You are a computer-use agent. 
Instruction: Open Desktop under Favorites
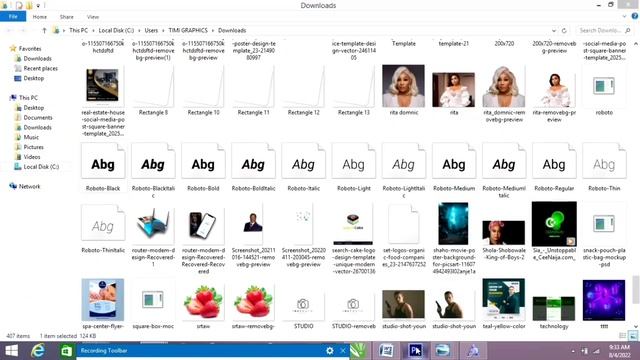point(33,78)
